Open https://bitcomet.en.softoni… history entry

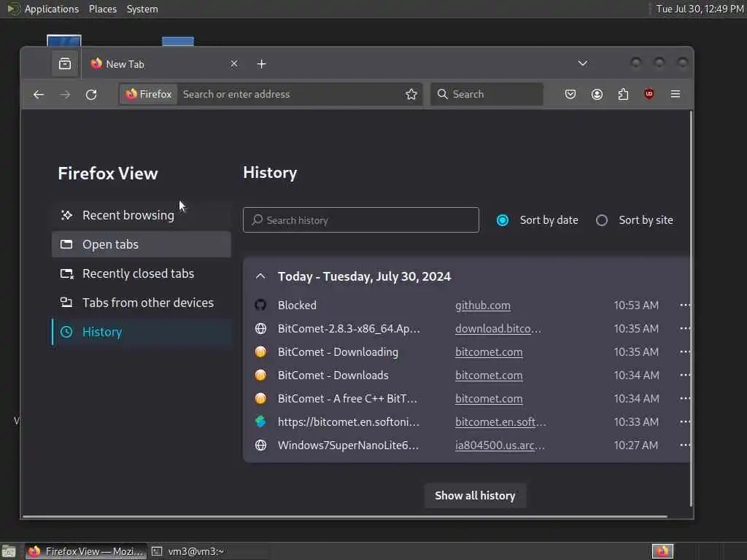349,422
